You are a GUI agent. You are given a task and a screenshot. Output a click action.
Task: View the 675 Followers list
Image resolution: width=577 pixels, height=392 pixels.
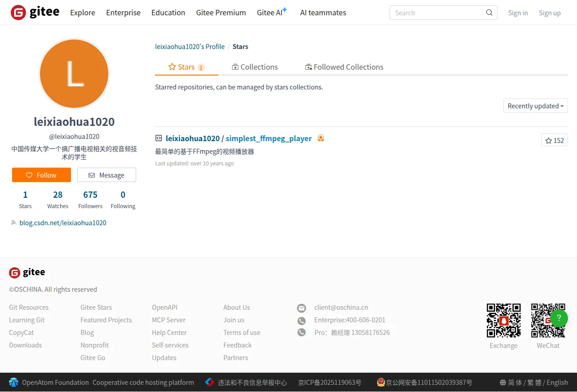tap(90, 200)
